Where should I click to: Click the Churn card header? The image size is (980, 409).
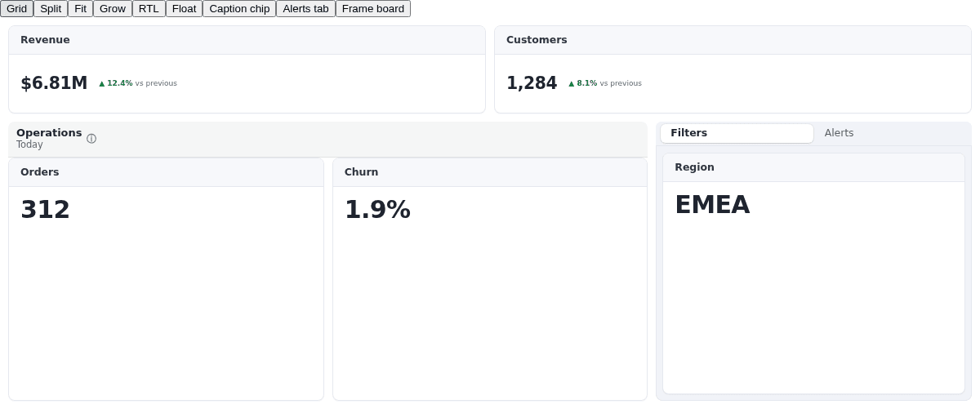pos(490,172)
